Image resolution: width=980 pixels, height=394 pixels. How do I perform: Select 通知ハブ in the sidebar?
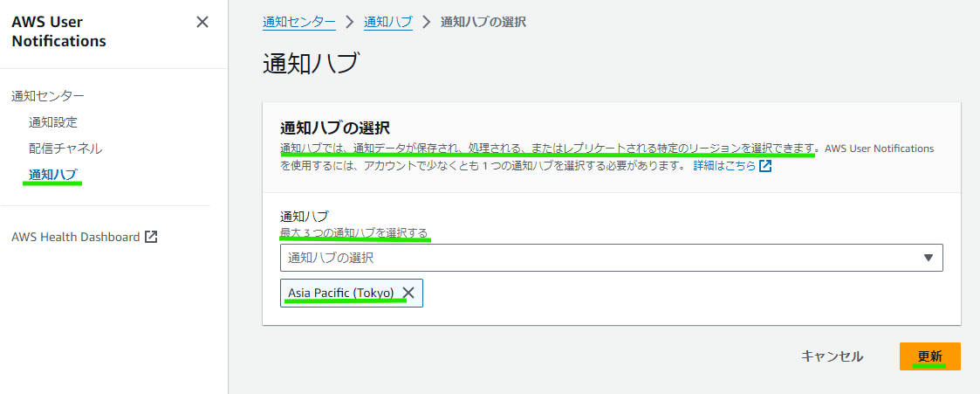(53, 175)
